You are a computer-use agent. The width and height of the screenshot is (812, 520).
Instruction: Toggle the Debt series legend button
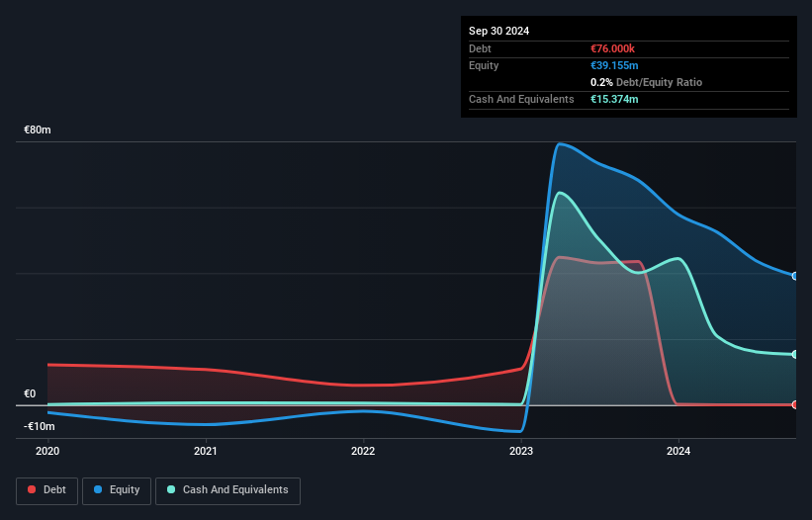point(46,490)
